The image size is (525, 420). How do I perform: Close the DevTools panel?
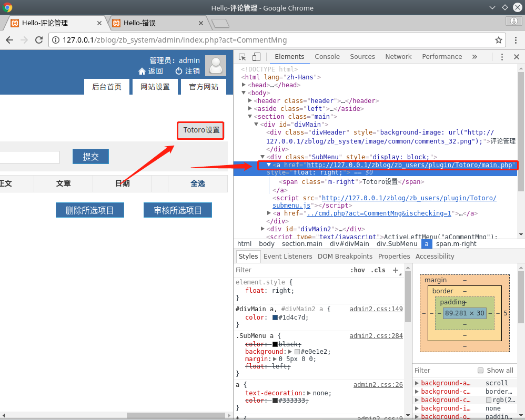pos(516,57)
